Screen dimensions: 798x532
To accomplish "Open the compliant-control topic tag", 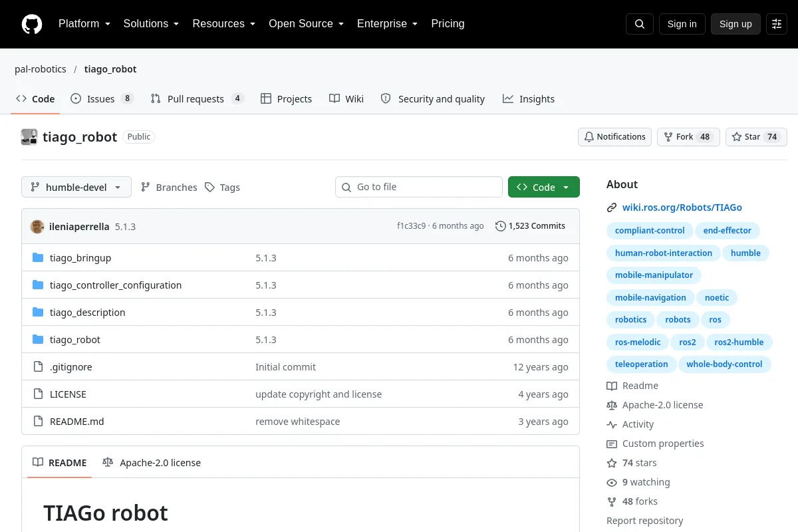I will click(650, 231).
